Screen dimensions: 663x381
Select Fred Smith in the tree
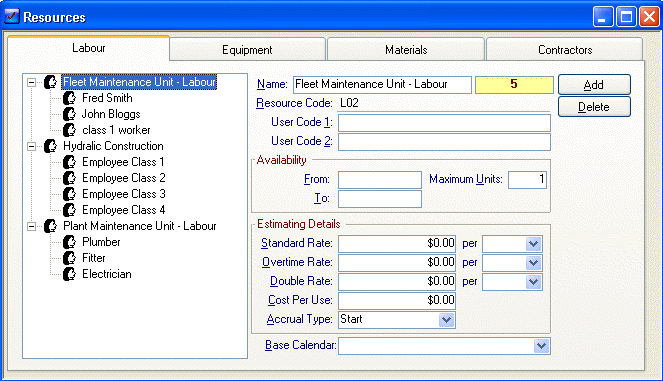[x=107, y=98]
